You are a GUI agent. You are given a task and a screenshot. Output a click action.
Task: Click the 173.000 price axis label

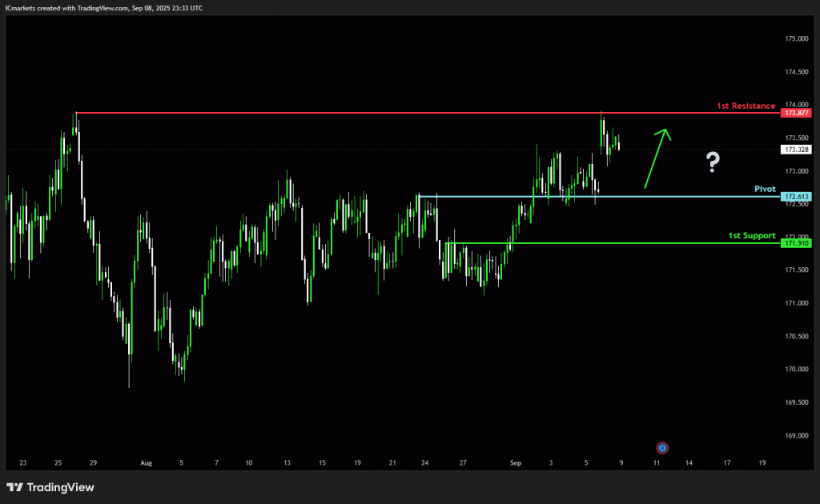(797, 171)
